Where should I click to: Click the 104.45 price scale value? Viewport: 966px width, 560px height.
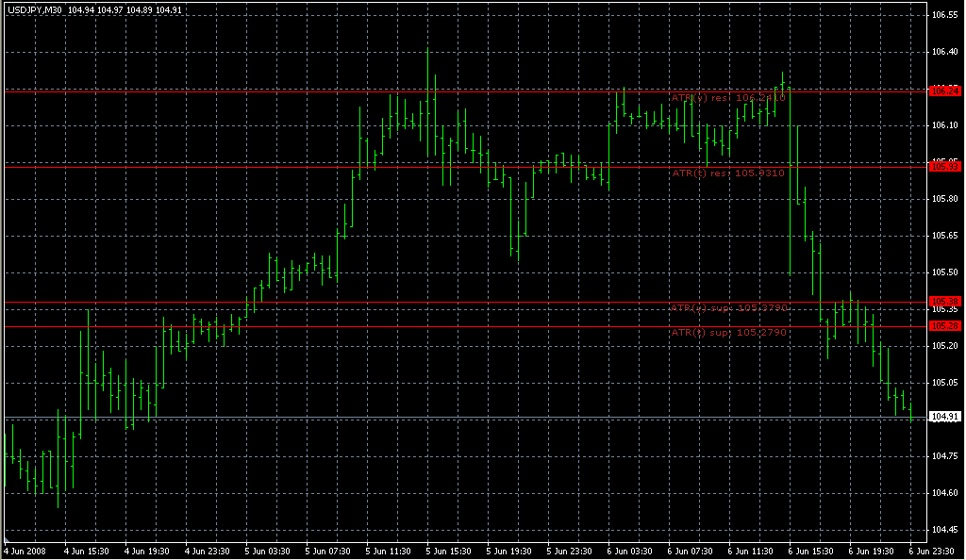[x=944, y=529]
